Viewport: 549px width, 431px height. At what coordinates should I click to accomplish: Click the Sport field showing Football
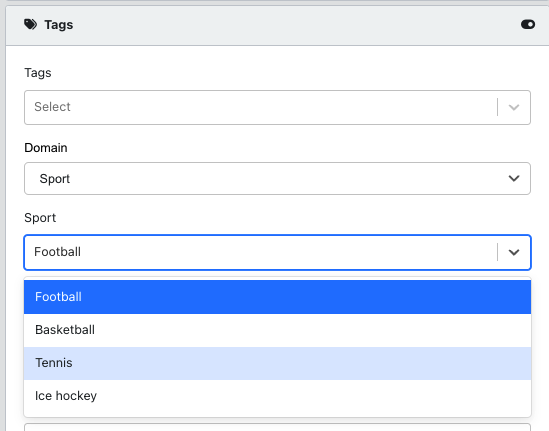[277, 252]
